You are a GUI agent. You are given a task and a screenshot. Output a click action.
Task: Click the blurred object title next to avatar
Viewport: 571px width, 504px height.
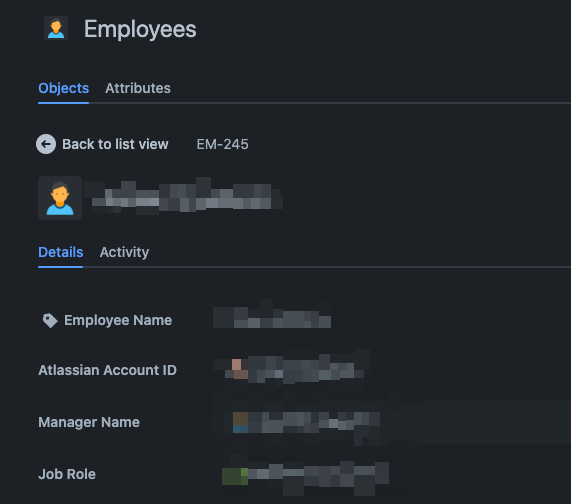[184, 197]
